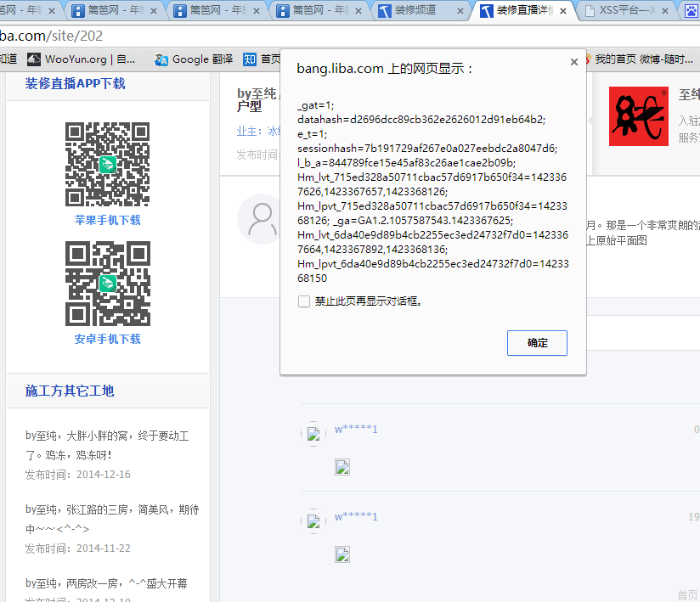The width and height of the screenshot is (700, 602).
Task: Click the sessionhash cookie line in dialog
Action: click(x=427, y=148)
